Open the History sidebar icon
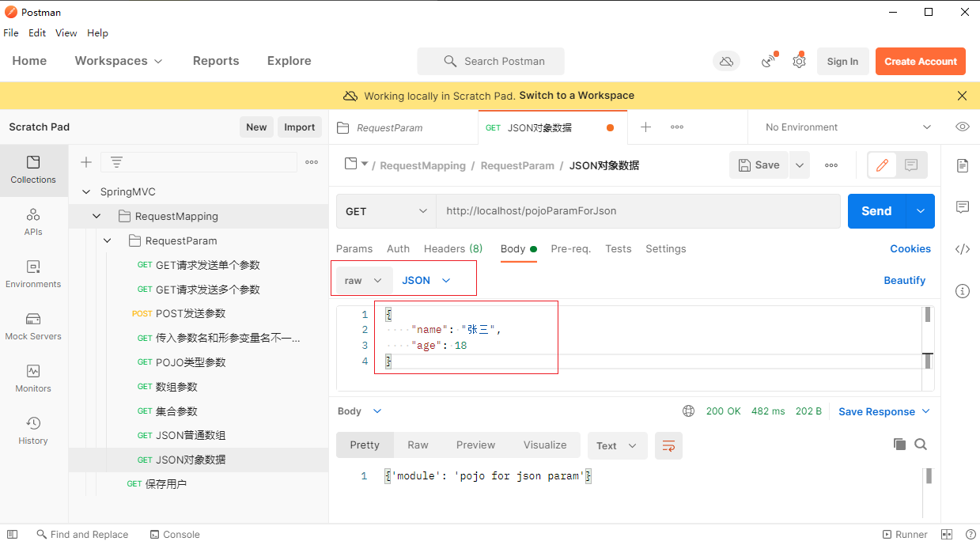Image resolution: width=980 pixels, height=545 pixels. click(x=33, y=430)
